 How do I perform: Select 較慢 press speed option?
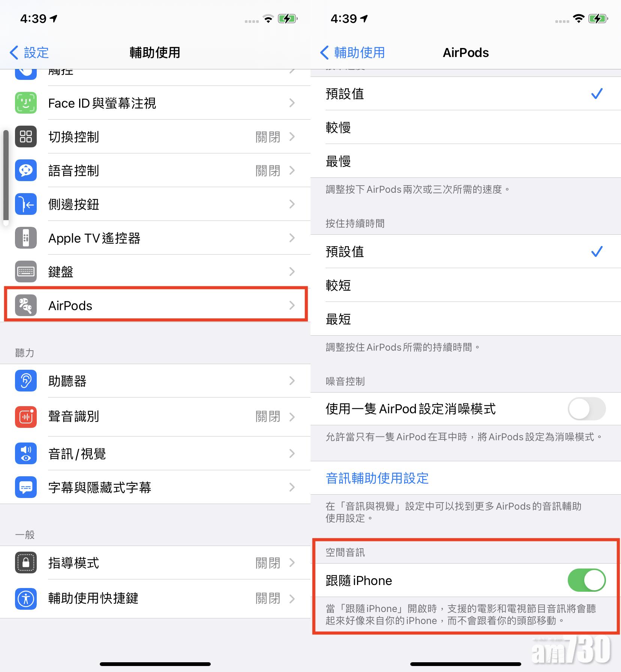click(466, 127)
